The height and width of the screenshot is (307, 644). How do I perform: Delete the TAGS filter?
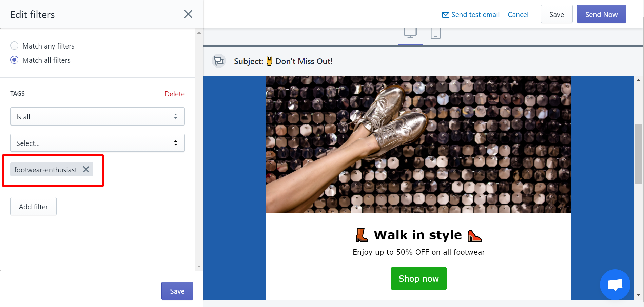coord(175,94)
